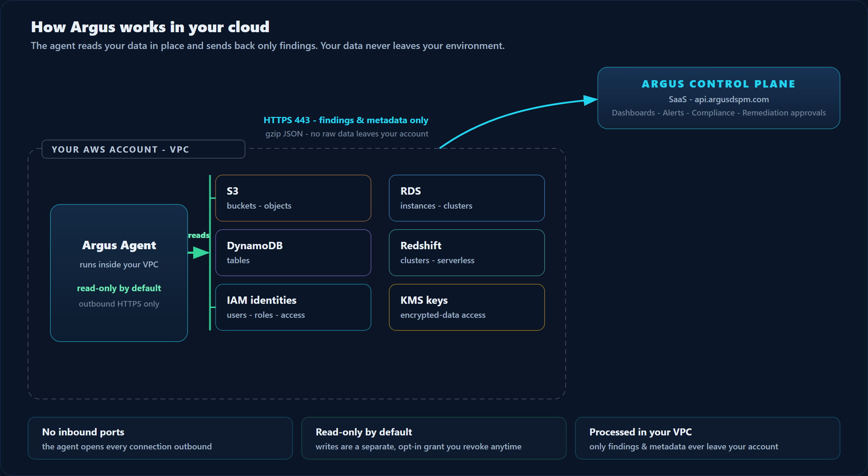Click 'read-only by default' green text in agent
868x476 pixels.
coord(119,288)
